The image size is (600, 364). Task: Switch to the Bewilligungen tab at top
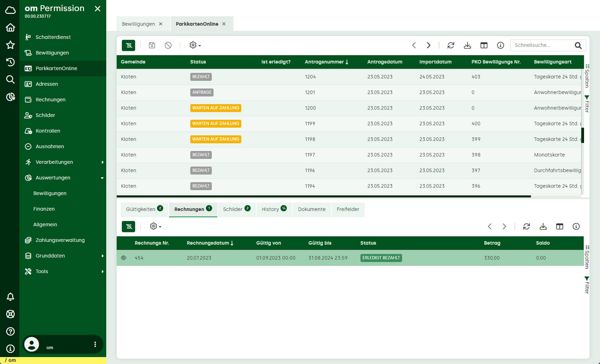tap(138, 24)
